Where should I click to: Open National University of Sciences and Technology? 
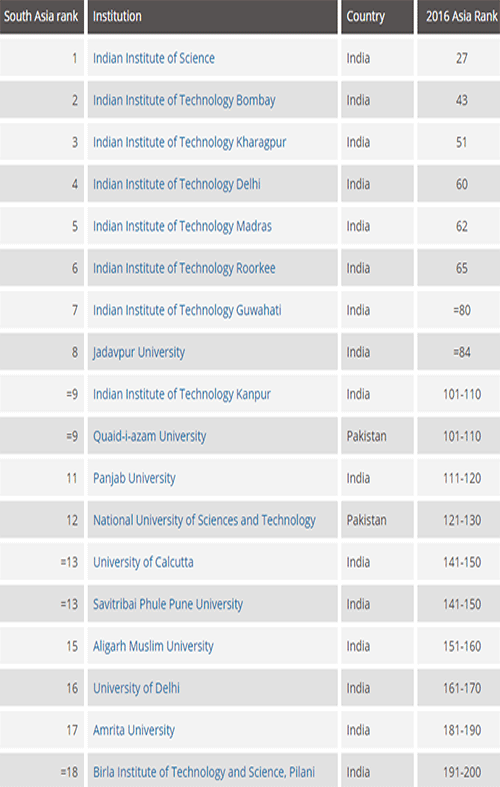pyautogui.click(x=204, y=520)
